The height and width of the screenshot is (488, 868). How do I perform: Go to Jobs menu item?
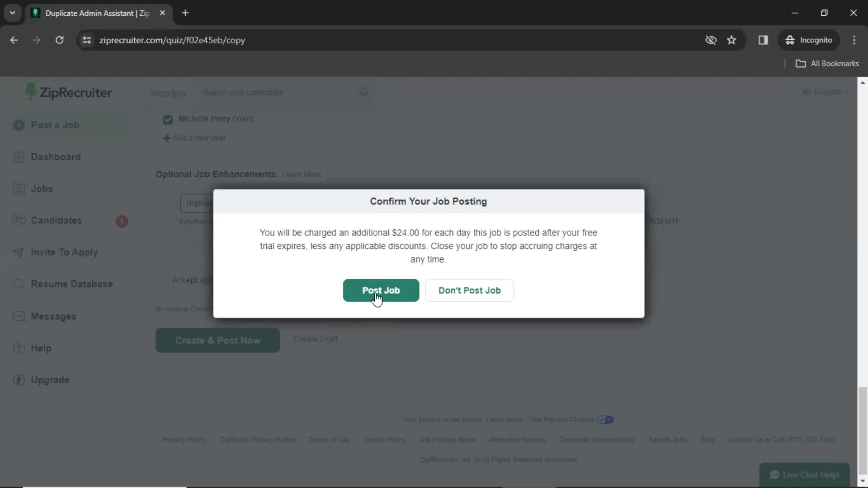point(42,188)
